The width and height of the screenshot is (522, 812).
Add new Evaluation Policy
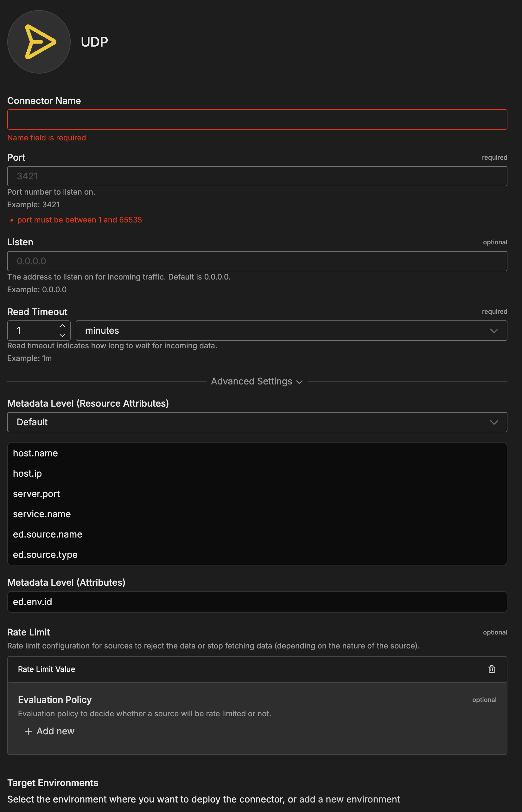tap(49, 731)
